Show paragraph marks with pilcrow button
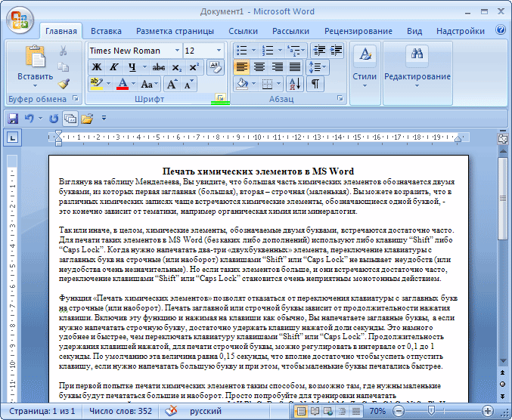This screenshot has height=420, width=512. coord(315,84)
